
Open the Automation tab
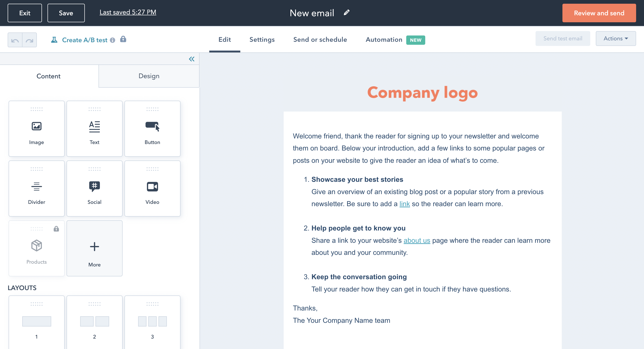pos(383,40)
